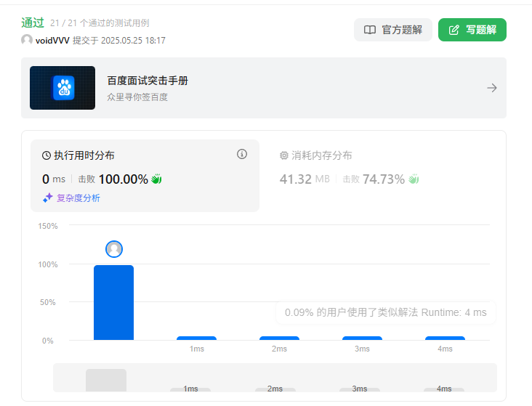Screen dimensions: 532x406
Task: Click the avatar marker above the tallest bar
Action: click(114, 249)
